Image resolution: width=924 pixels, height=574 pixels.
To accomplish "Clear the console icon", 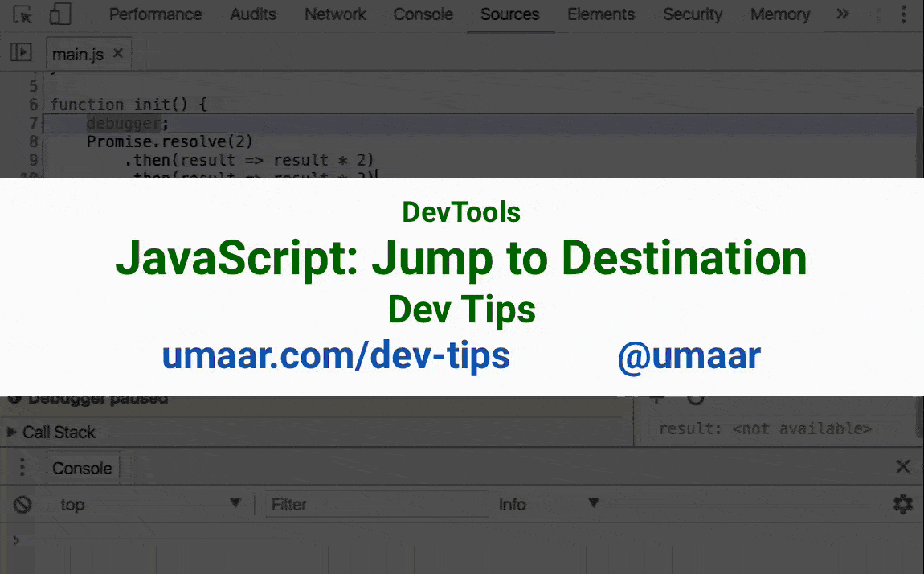I will [x=22, y=504].
